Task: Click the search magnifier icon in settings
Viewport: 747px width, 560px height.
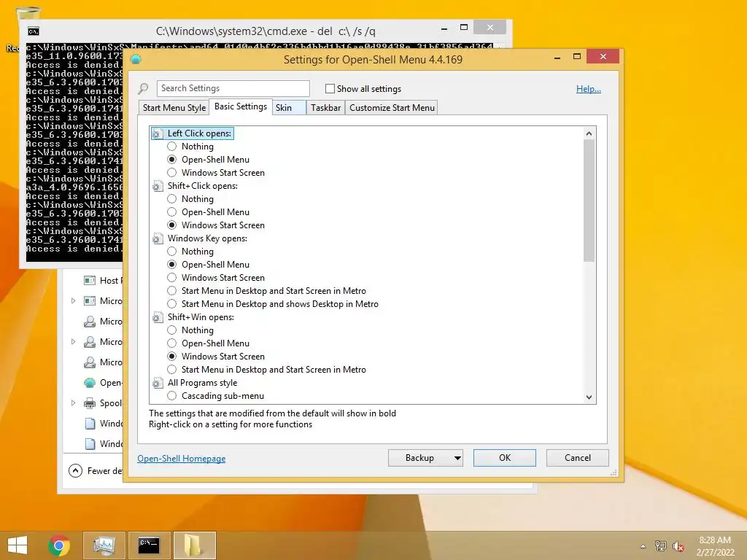Action: click(143, 88)
